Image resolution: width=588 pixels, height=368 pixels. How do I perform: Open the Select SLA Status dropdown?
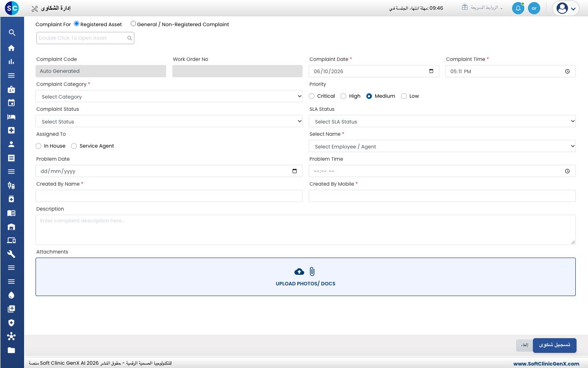coord(442,121)
